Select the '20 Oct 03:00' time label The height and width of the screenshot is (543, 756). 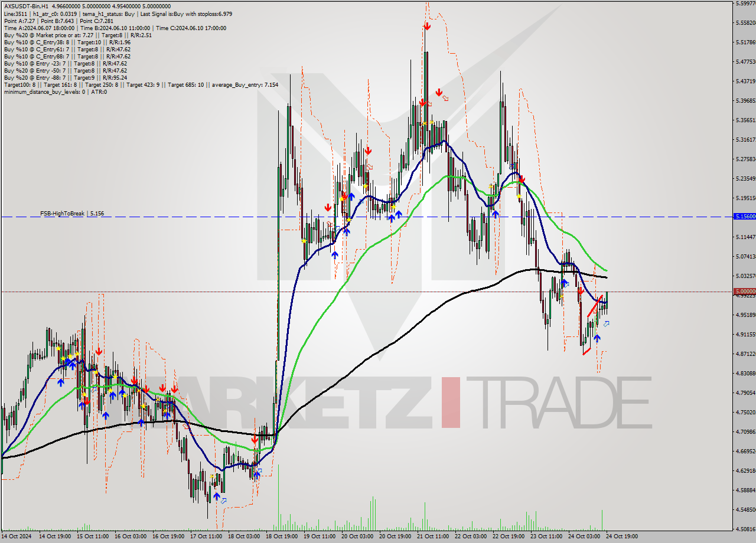coord(357,537)
